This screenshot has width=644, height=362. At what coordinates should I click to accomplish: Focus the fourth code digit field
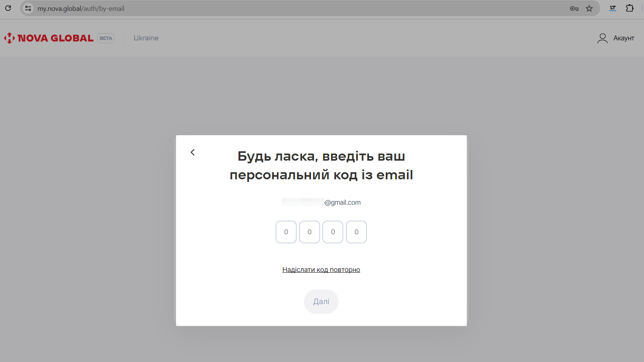point(356,232)
